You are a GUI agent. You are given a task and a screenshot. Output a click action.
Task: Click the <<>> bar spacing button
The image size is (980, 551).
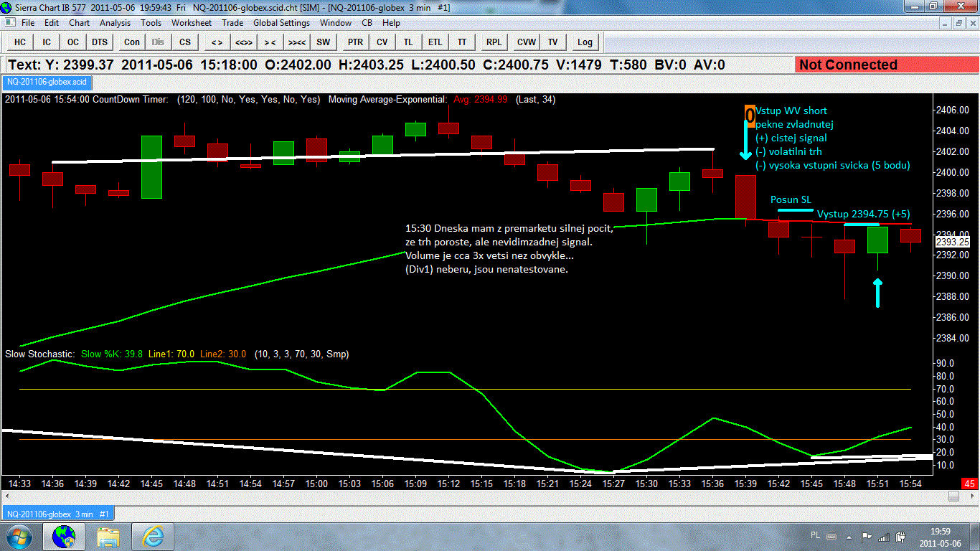tap(244, 42)
